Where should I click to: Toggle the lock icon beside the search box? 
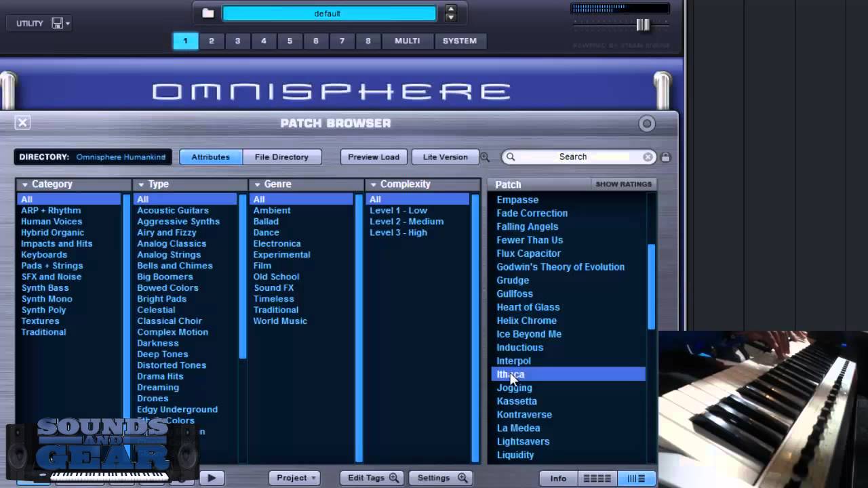coord(665,157)
